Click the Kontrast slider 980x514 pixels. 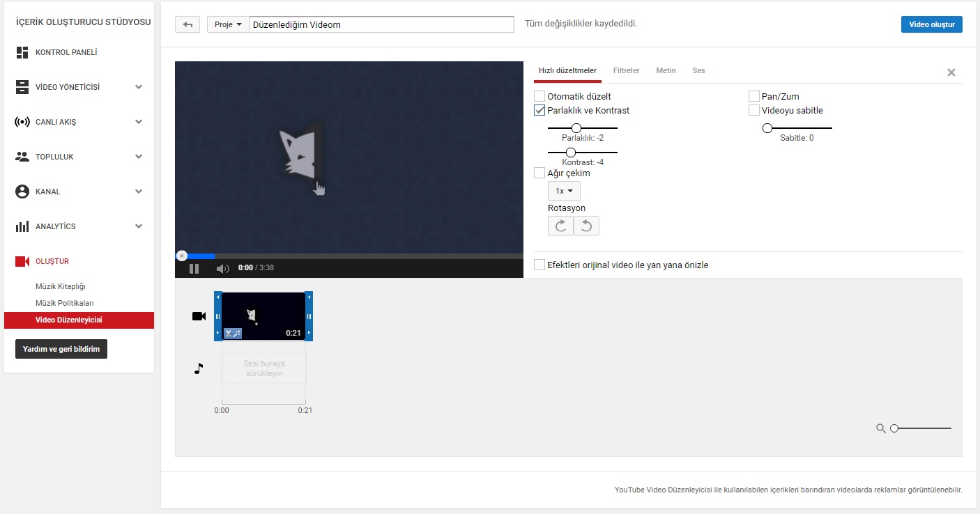583,152
